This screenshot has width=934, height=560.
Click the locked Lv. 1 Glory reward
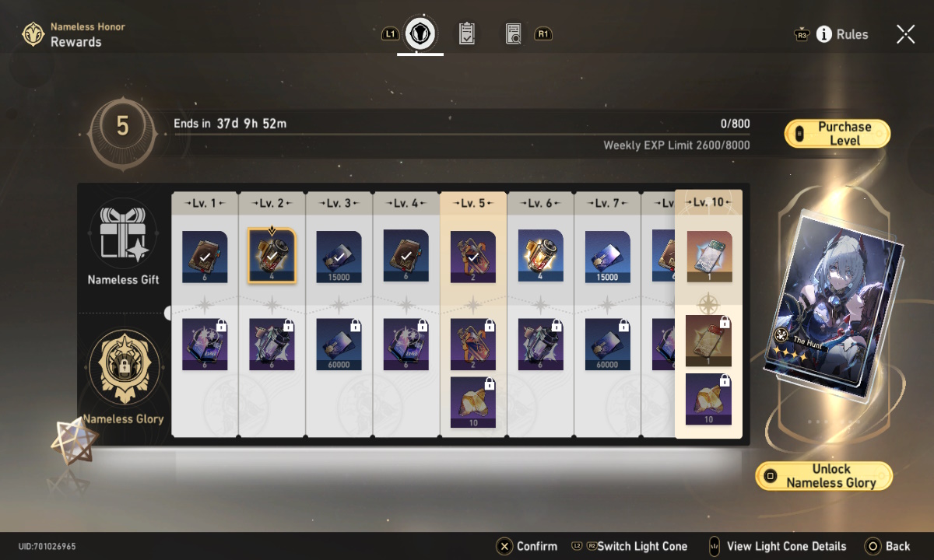(205, 345)
